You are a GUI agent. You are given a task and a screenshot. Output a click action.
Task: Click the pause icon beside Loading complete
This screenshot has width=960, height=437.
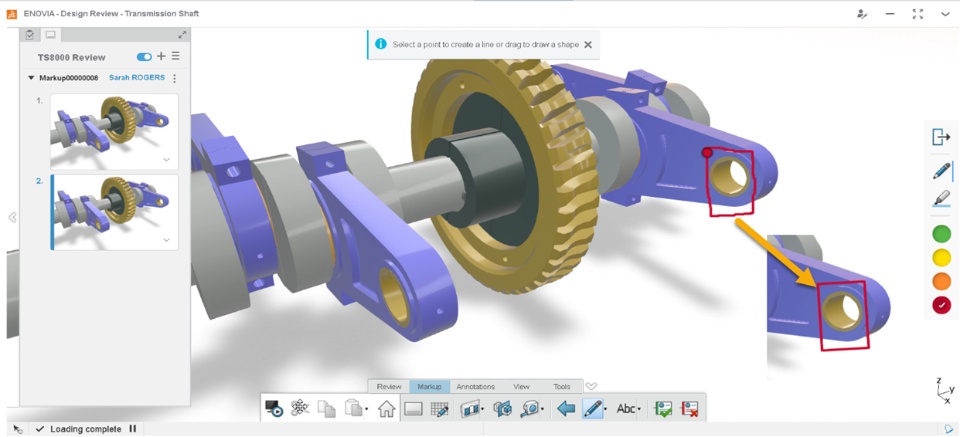click(132, 429)
